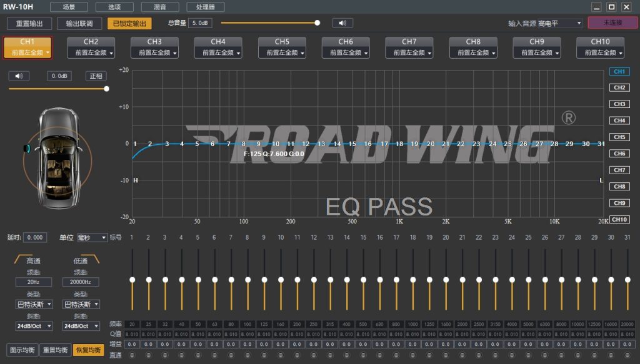Click the 重置均衡 button
The height and width of the screenshot is (364, 640).
55,350
